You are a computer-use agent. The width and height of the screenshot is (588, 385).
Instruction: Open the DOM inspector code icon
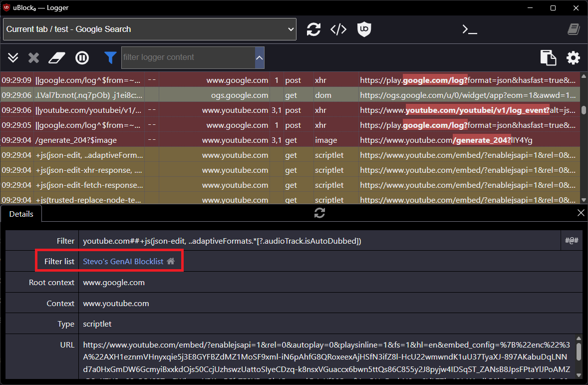click(338, 29)
